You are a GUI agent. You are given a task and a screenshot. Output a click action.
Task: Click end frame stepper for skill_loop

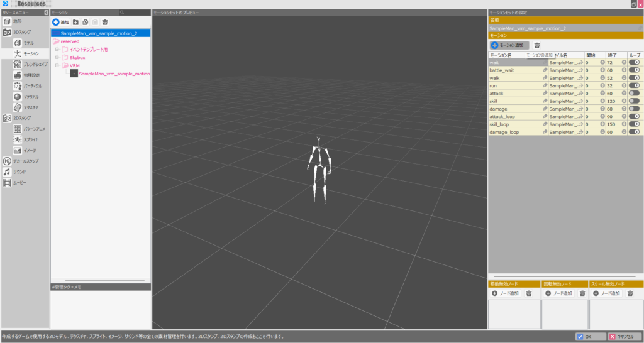tap(624, 124)
